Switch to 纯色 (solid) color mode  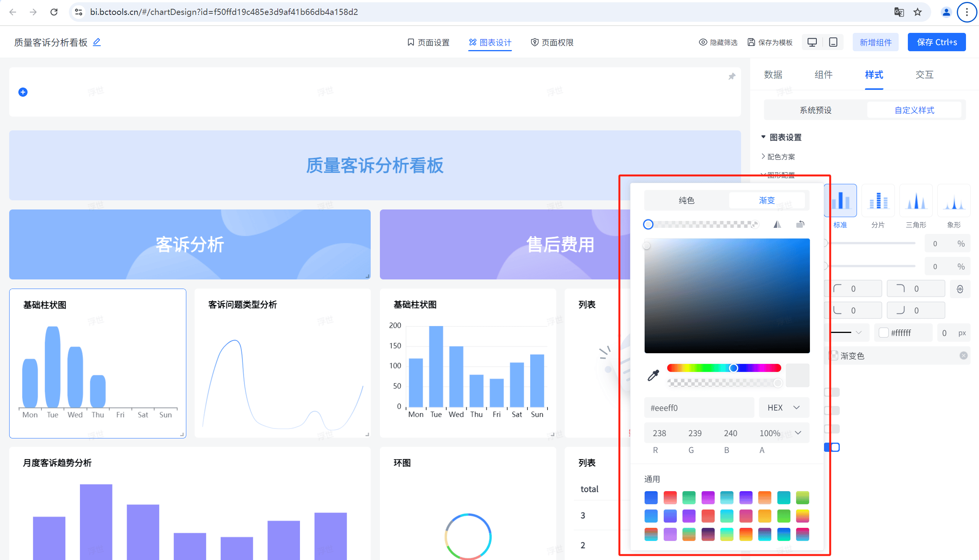[x=686, y=200]
